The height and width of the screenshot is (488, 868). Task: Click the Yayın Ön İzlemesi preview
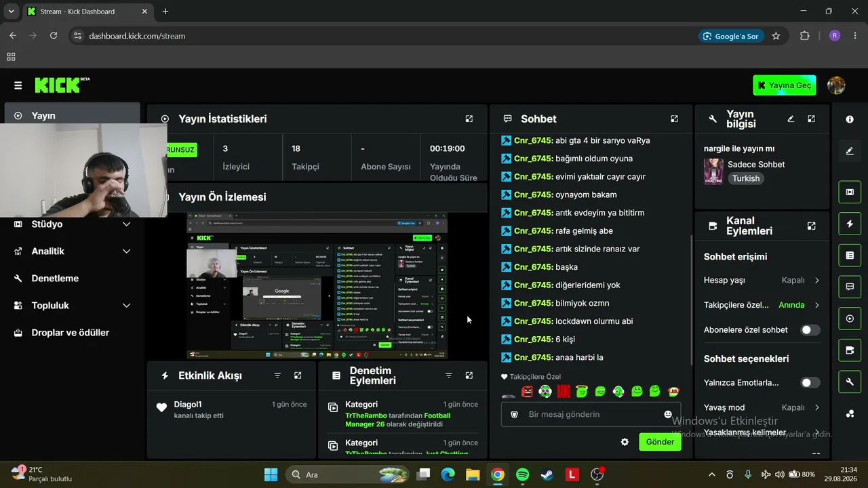(317, 286)
